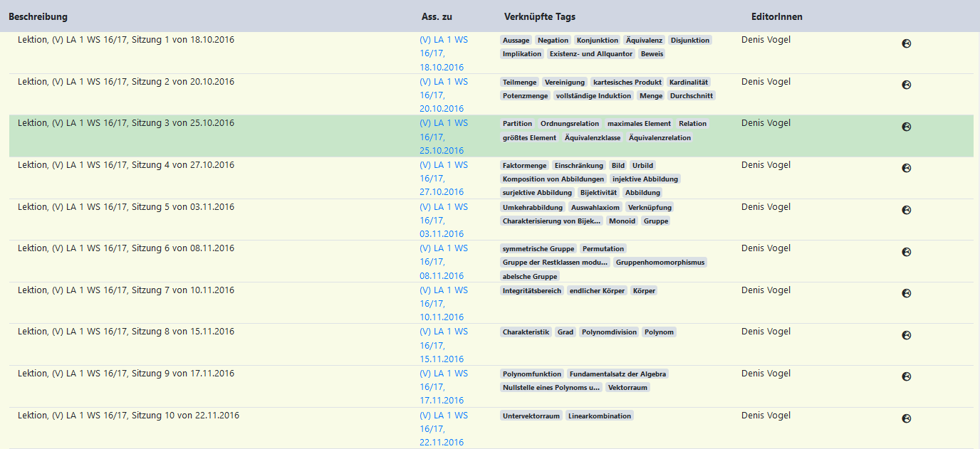Select the 'Aussage' tag
This screenshot has width=980, height=449.
(x=516, y=41)
